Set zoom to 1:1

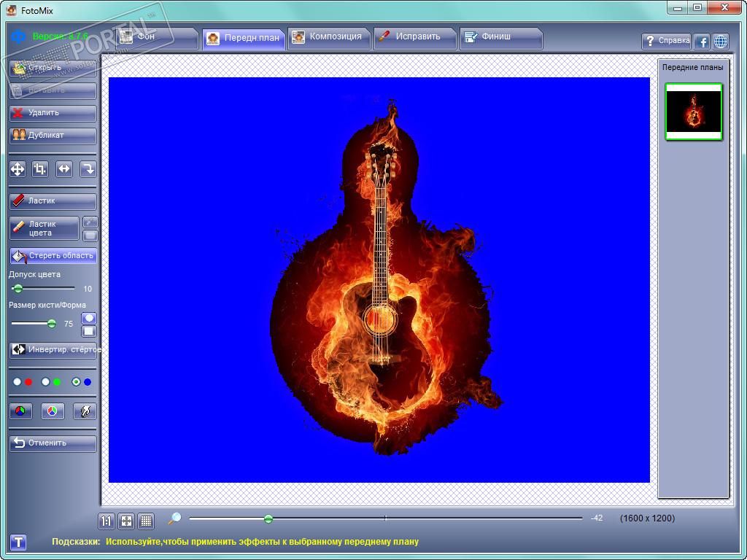click(107, 521)
